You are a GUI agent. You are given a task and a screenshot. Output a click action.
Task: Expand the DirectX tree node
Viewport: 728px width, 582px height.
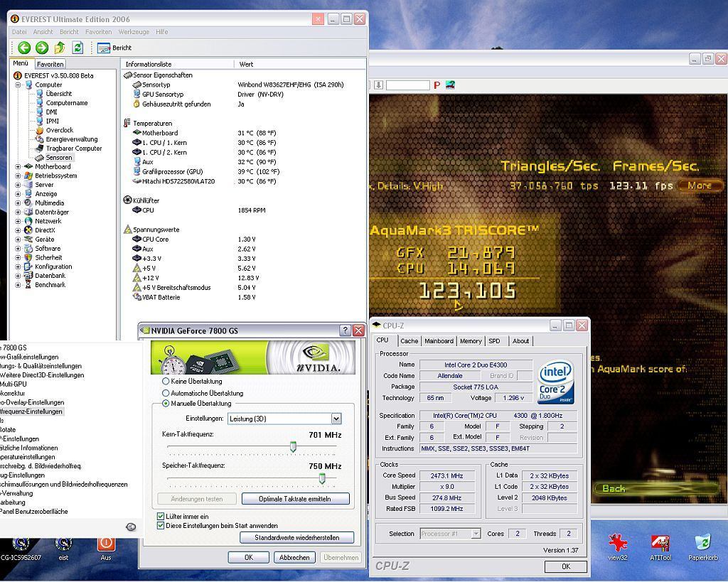click(x=18, y=230)
